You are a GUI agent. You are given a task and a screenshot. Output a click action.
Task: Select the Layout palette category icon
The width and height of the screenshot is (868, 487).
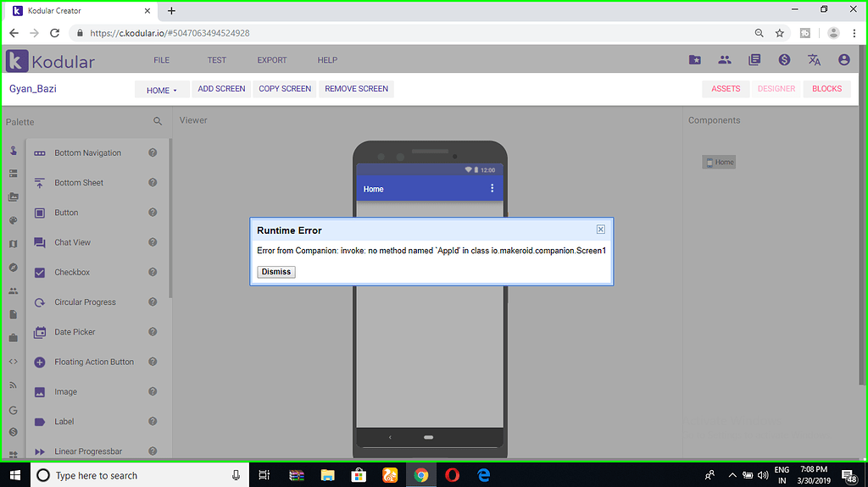coord(14,174)
